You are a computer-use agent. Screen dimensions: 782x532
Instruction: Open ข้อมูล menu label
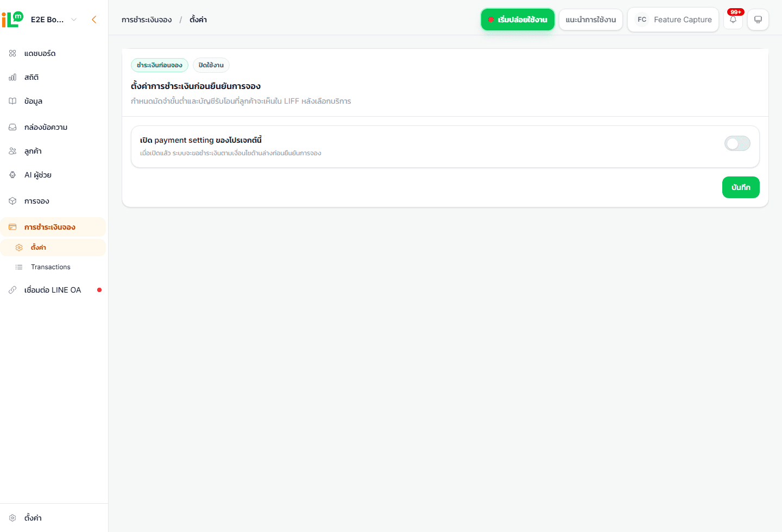click(x=33, y=101)
